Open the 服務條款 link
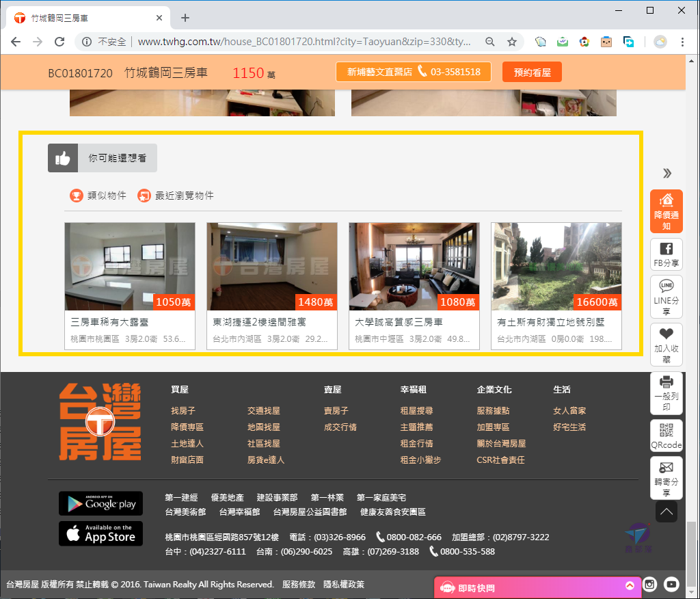The height and width of the screenshot is (599, 700). pos(299,584)
